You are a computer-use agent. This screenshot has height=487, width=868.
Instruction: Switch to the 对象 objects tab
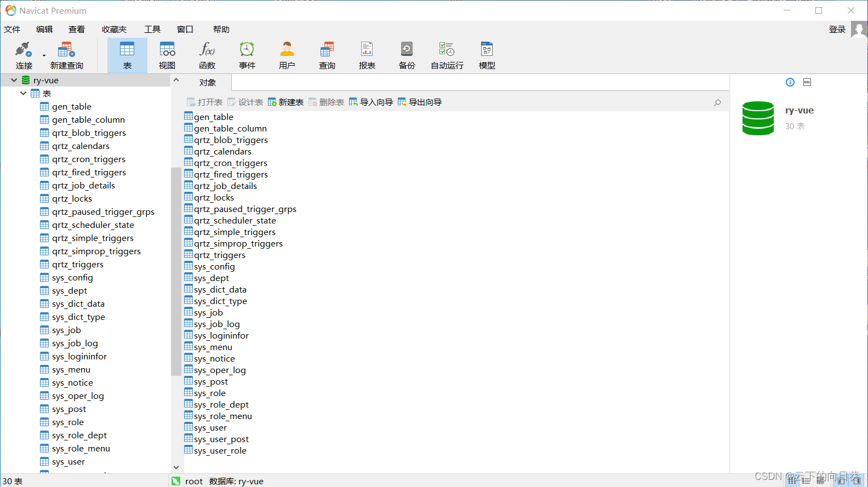(x=208, y=83)
